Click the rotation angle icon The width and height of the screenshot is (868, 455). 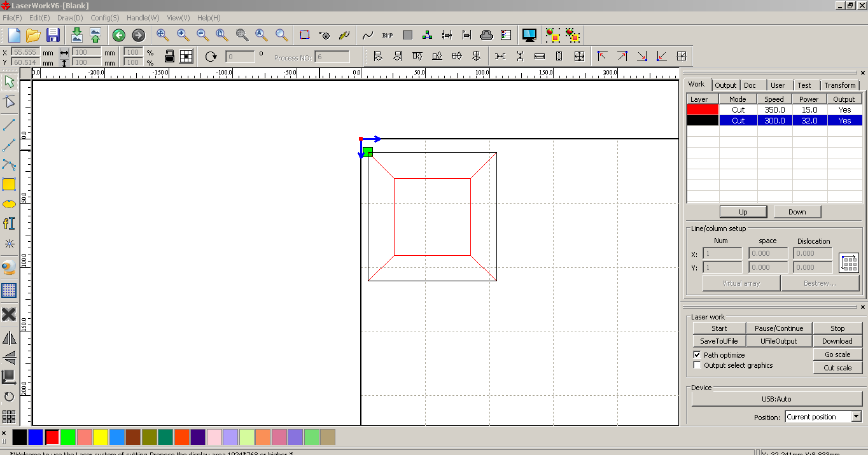click(211, 57)
